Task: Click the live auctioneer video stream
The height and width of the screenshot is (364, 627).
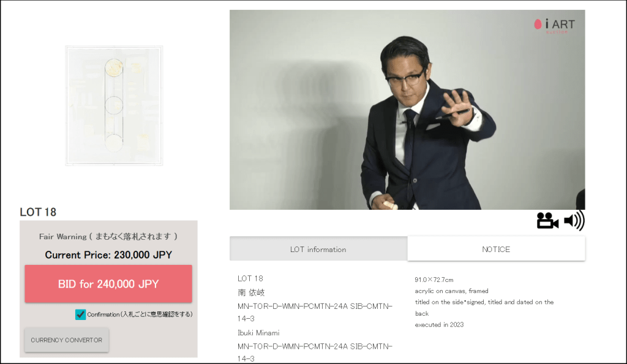Action: [x=407, y=110]
